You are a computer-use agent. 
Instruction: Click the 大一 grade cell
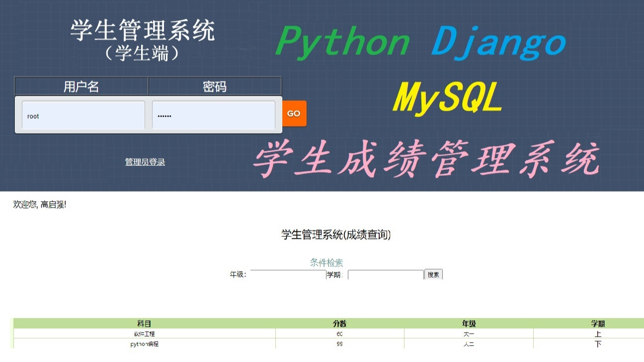pos(469,334)
